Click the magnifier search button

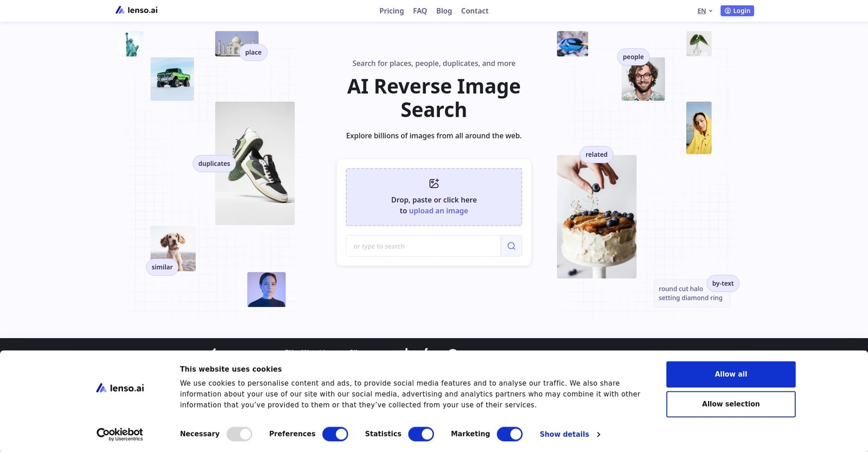click(x=511, y=246)
